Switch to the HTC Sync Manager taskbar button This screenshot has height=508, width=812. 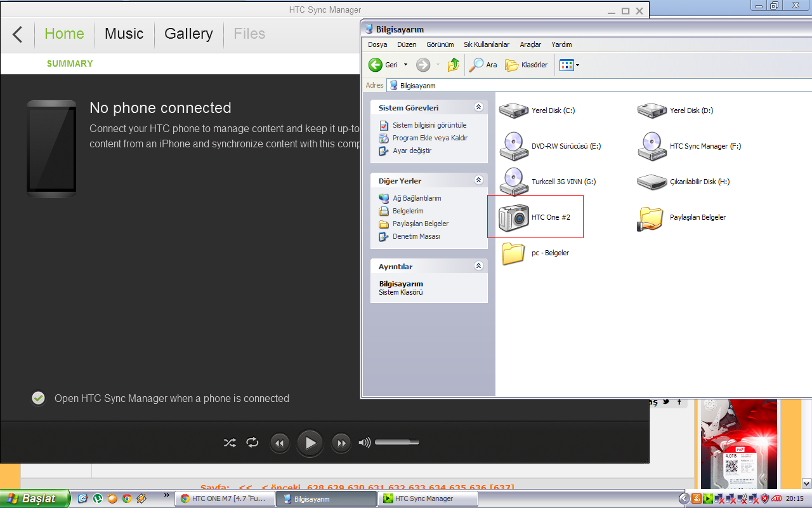pos(428,498)
